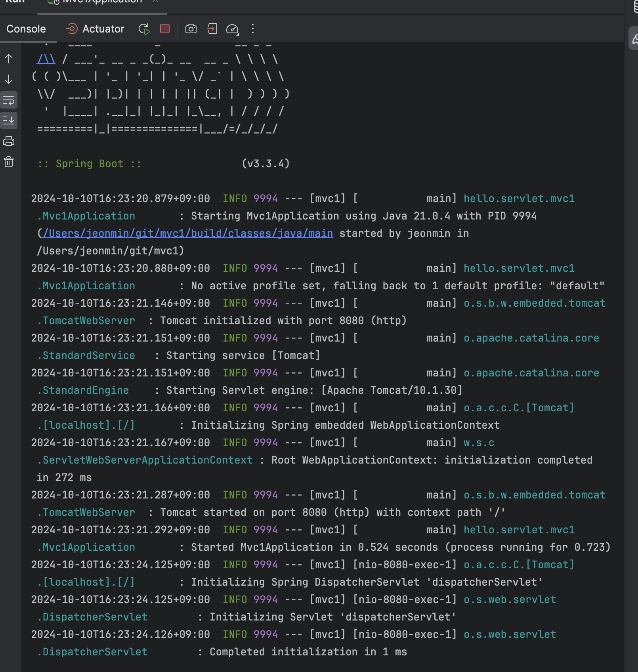The width and height of the screenshot is (638, 672).
Task: Click the timestamp 2024-10-10T16:23:20.879+09:00
Action: pyautogui.click(x=120, y=199)
